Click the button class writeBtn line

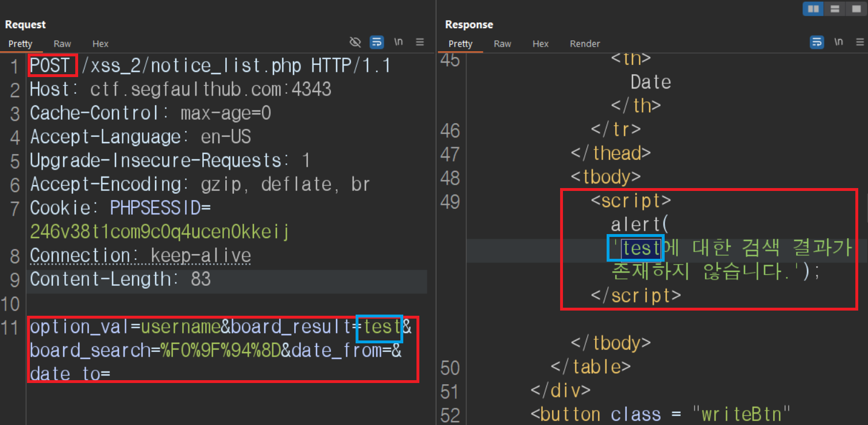tap(661, 414)
